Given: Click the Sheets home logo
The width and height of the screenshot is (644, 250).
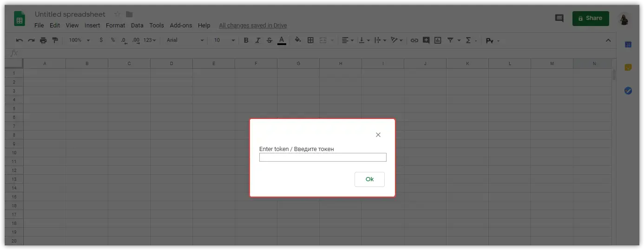Looking at the screenshot, I should coord(20,20).
